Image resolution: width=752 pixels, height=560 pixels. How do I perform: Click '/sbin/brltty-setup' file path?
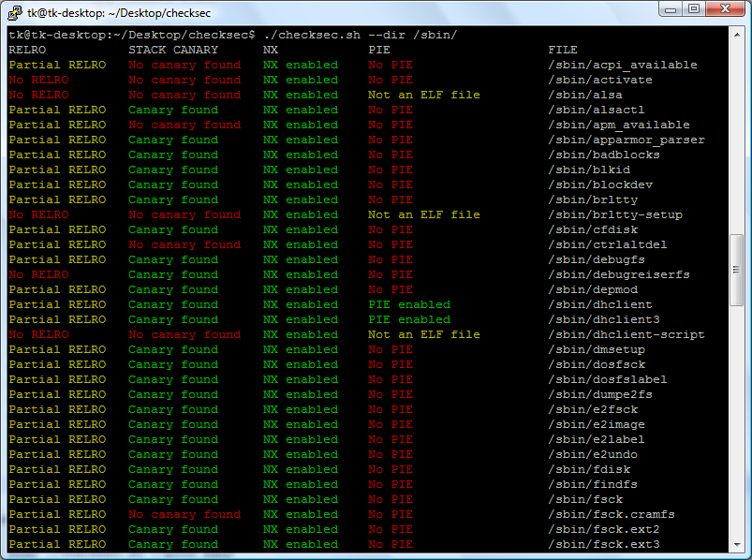615,214
